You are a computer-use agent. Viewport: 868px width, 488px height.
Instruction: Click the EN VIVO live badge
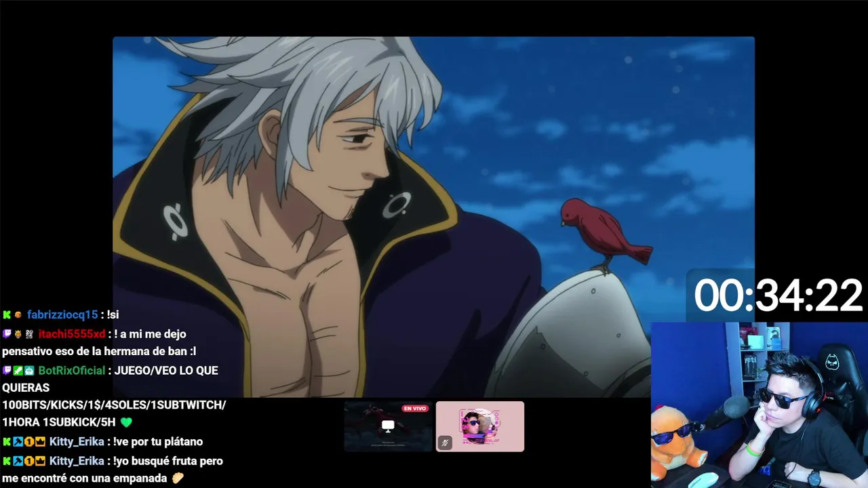point(414,408)
